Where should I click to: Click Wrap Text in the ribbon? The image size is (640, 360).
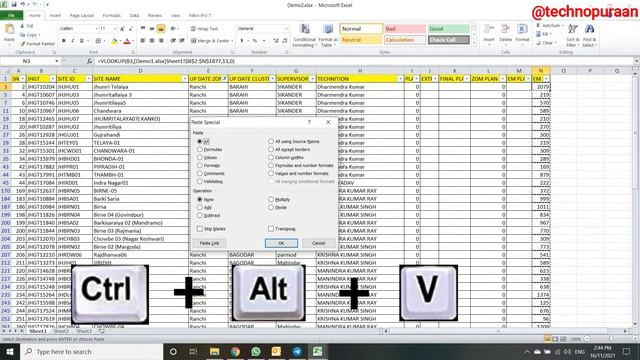(204, 29)
